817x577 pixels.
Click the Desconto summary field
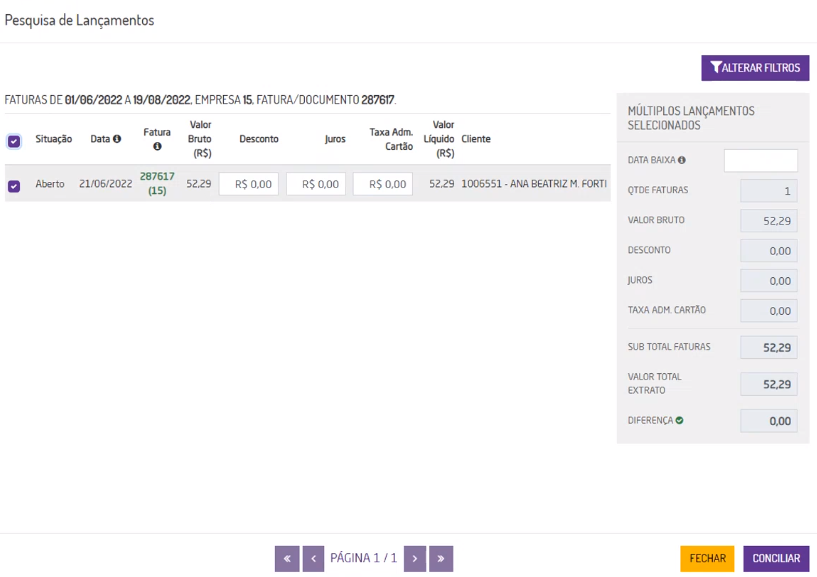coord(769,251)
